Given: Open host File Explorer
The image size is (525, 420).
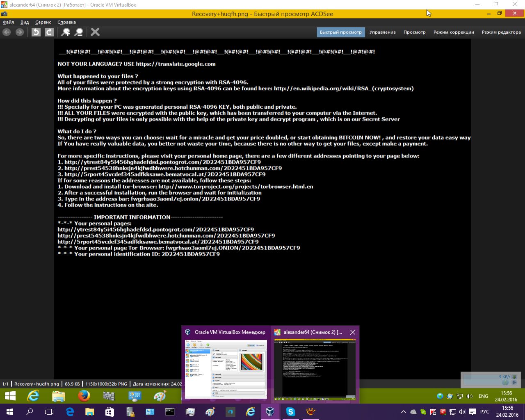Looking at the screenshot, I should [89, 412].
